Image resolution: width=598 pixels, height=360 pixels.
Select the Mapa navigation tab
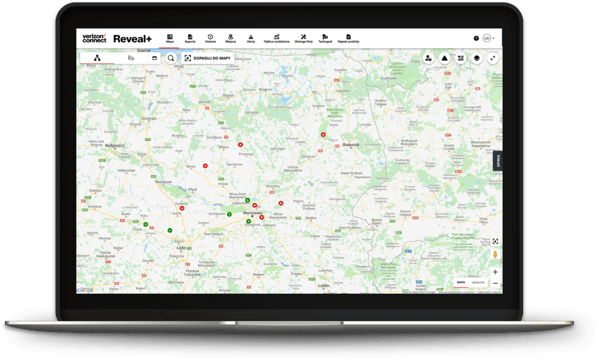[x=170, y=39]
